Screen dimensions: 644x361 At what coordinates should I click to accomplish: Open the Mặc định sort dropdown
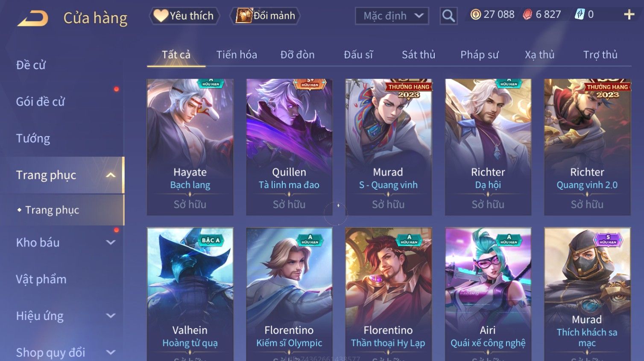pos(392,16)
